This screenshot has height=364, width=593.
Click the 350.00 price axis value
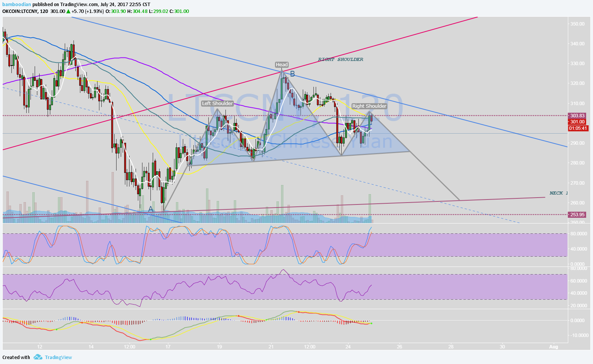pos(577,24)
